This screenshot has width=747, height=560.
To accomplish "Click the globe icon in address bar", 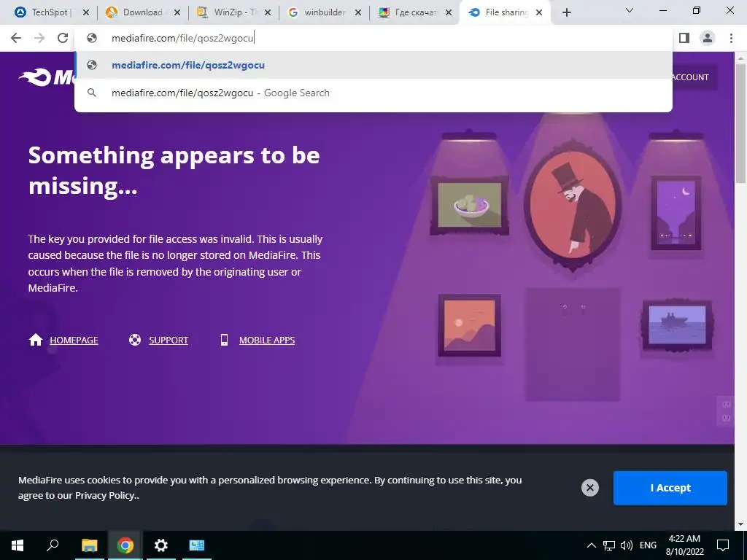I will click(x=92, y=38).
